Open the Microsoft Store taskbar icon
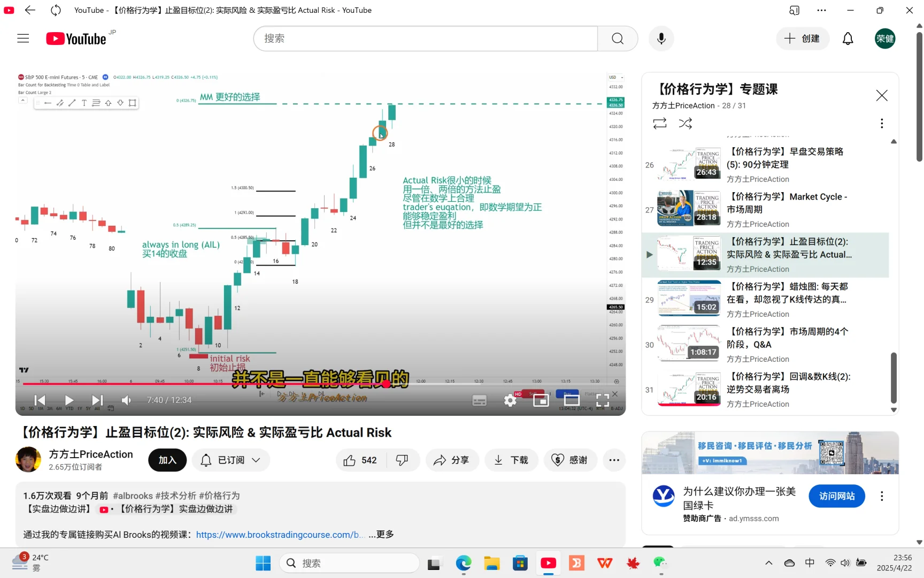The image size is (924, 578). click(x=520, y=563)
